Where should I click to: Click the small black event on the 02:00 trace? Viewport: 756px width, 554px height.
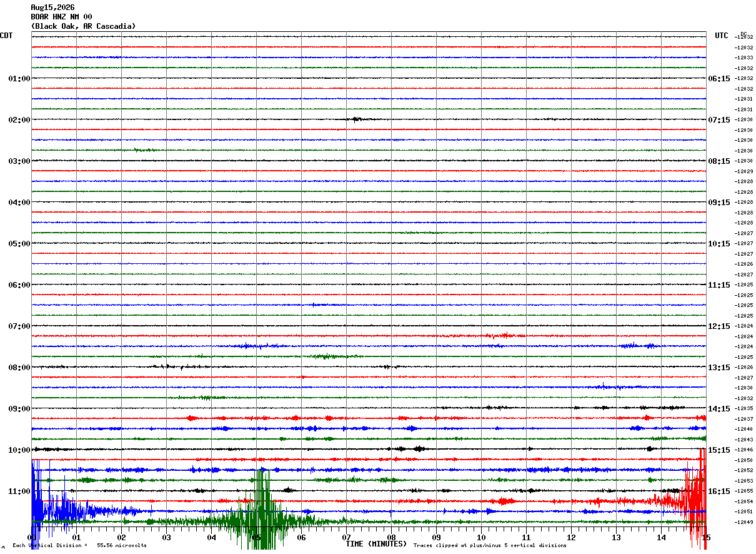coord(356,119)
